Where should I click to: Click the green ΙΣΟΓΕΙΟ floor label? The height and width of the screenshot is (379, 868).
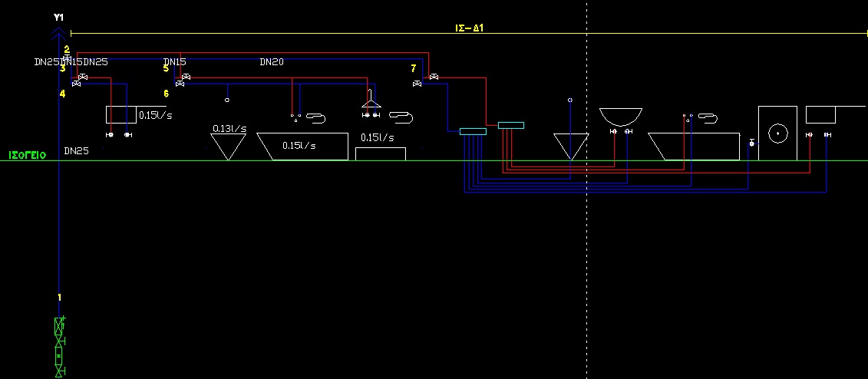pyautogui.click(x=28, y=155)
